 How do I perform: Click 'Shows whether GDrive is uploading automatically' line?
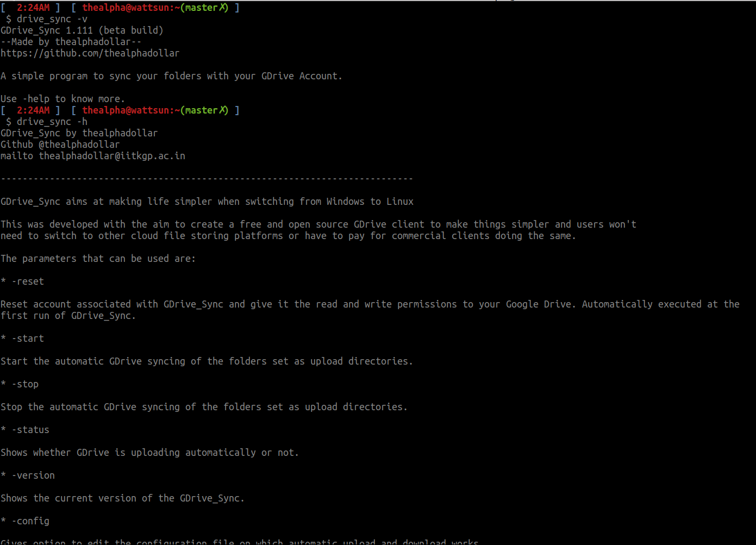[149, 453]
